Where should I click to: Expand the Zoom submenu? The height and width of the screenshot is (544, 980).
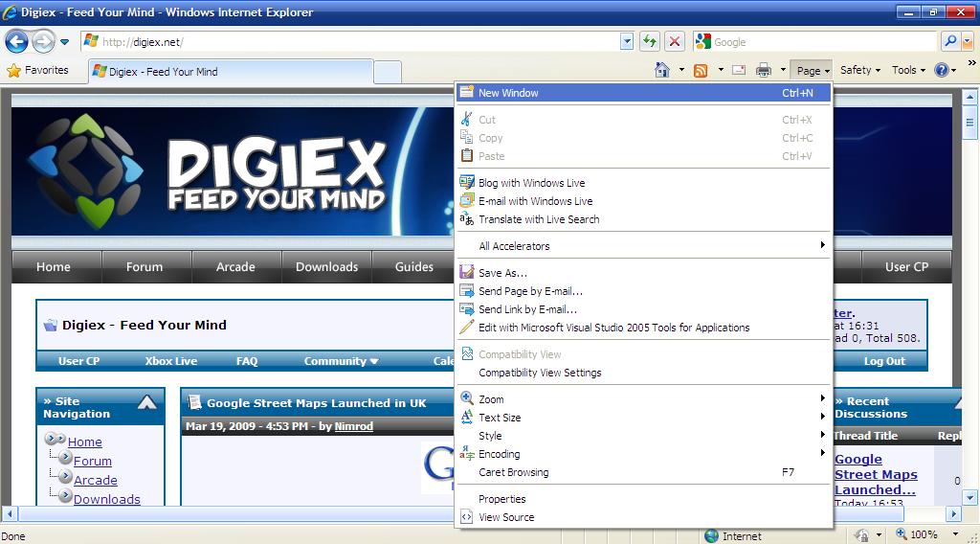click(x=644, y=399)
